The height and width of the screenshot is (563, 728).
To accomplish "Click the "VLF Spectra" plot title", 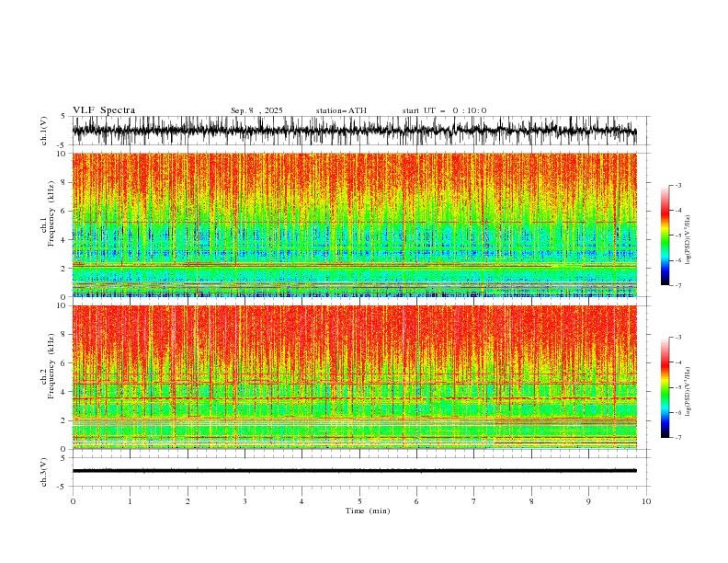I will [104, 110].
